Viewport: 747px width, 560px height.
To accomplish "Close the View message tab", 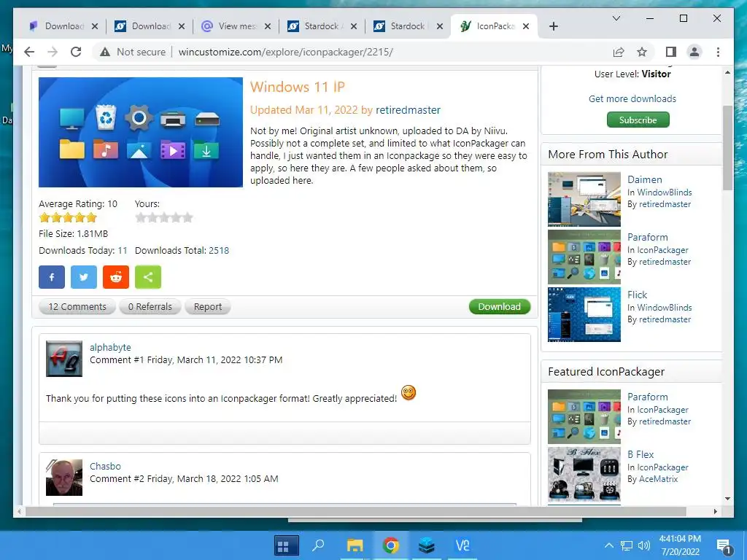I will coord(268,26).
